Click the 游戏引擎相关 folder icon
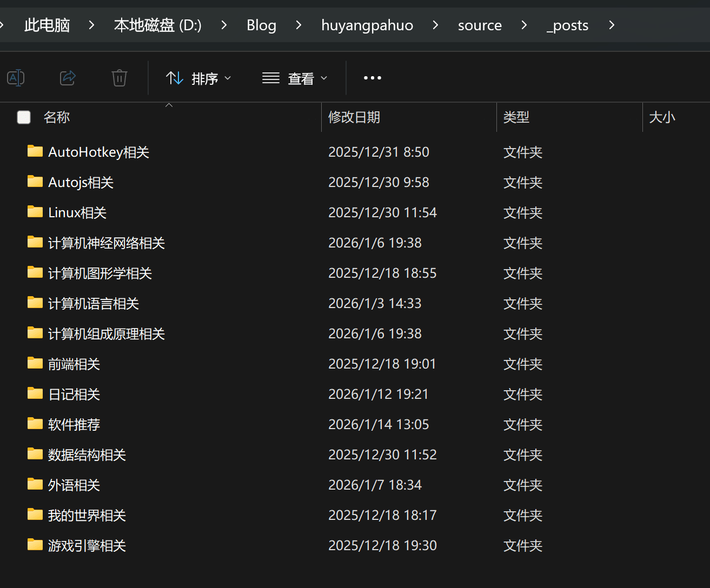The height and width of the screenshot is (588, 710). 35,545
